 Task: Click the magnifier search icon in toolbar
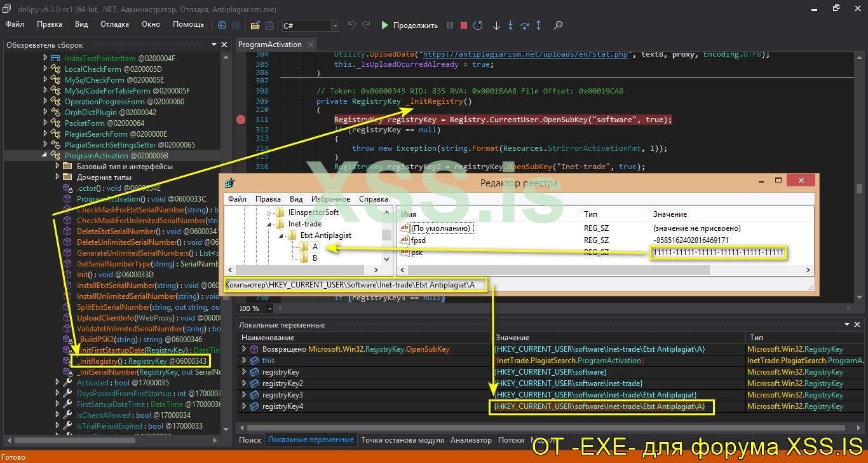click(558, 25)
